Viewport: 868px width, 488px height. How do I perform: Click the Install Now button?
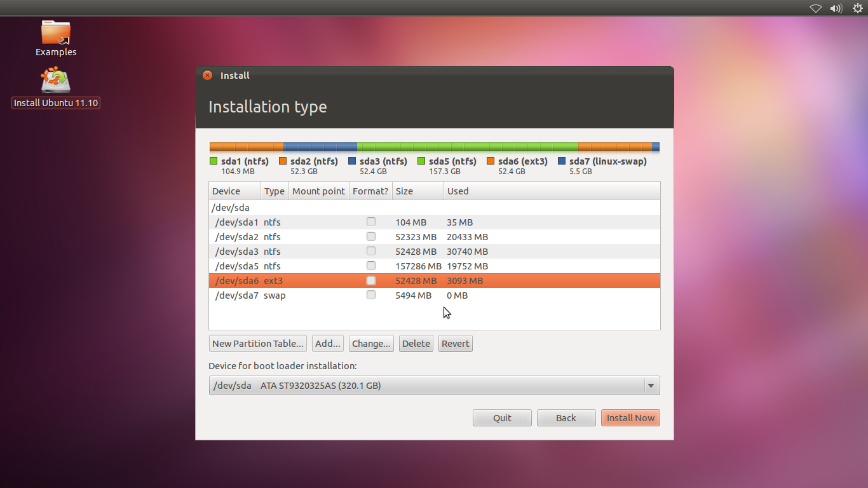[630, 417]
